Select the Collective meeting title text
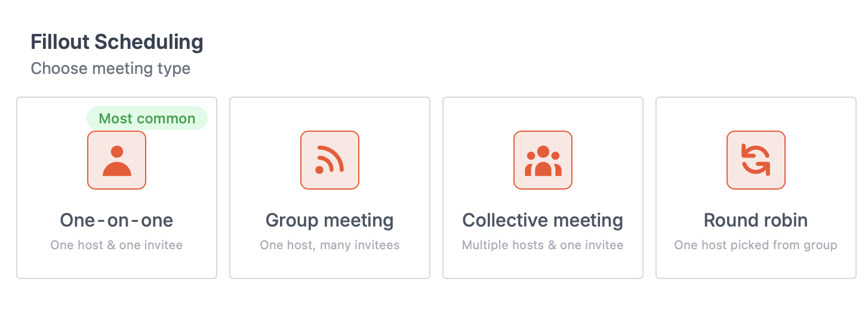Image resolution: width=868 pixels, height=316 pixels. tap(543, 221)
